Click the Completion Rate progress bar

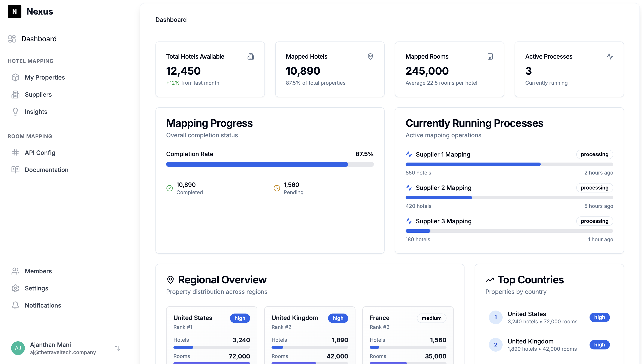[x=270, y=164]
